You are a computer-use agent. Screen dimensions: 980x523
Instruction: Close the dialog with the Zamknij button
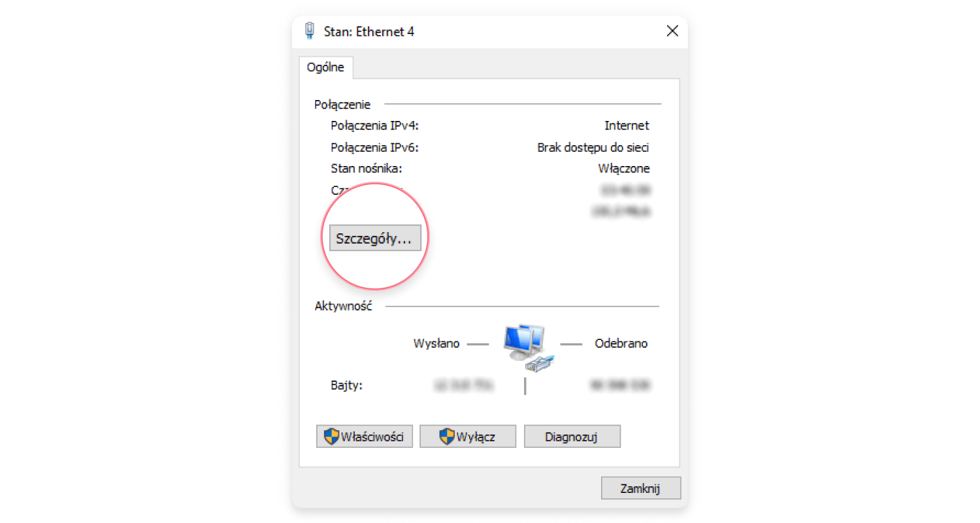click(x=641, y=488)
